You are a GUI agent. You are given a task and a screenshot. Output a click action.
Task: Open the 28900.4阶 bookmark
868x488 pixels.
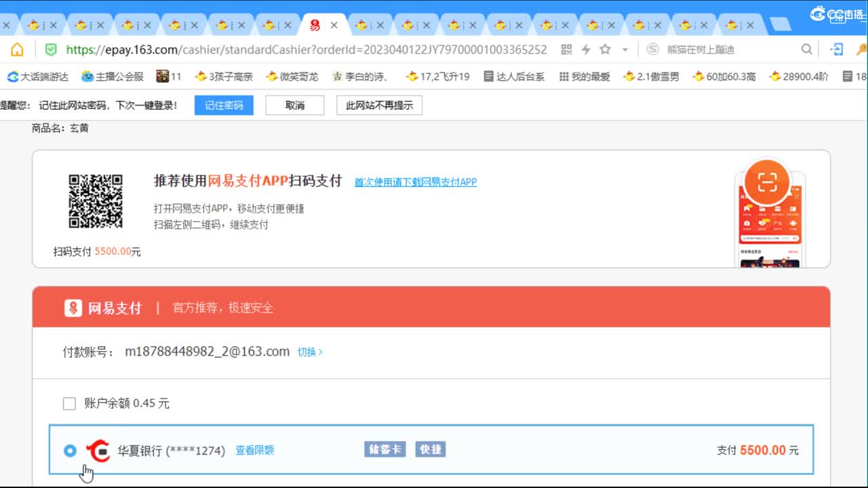(799, 77)
